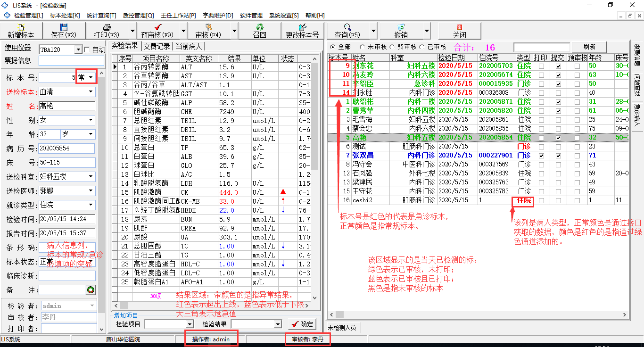644x347 pixels.
Task: Select the 已审核 radio button
Action: pos(421,47)
